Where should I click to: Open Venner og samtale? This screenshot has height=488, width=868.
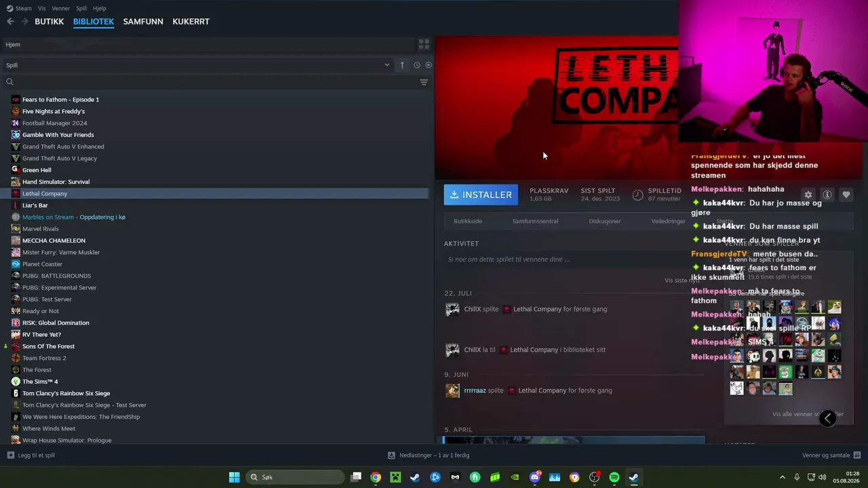click(826, 455)
